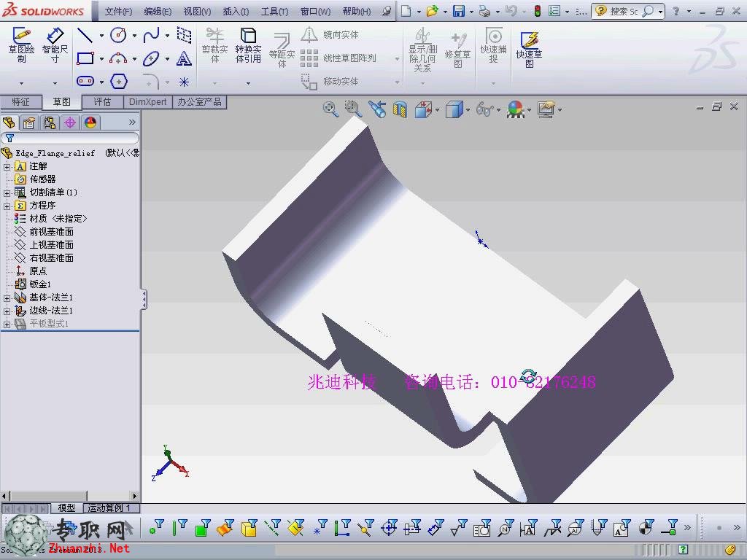Select the Ellipse sketch tool
747x560 pixels.
(151, 58)
